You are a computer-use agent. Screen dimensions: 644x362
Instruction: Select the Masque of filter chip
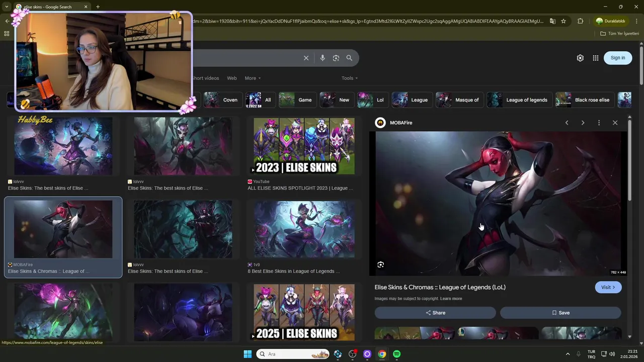[459, 100]
